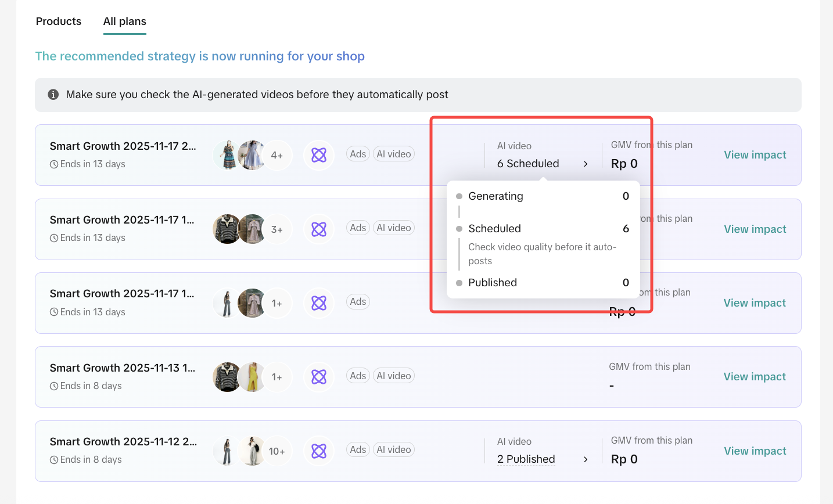Select the Scheduled row in the popup

tap(494, 229)
